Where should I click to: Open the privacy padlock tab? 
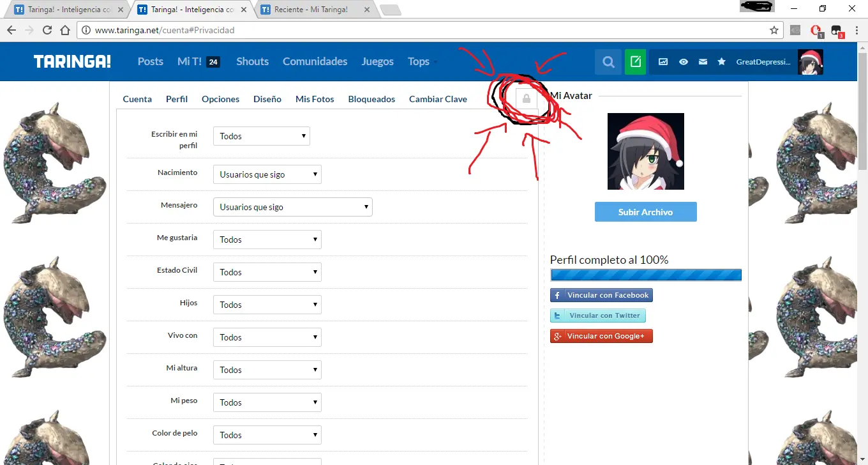[527, 98]
